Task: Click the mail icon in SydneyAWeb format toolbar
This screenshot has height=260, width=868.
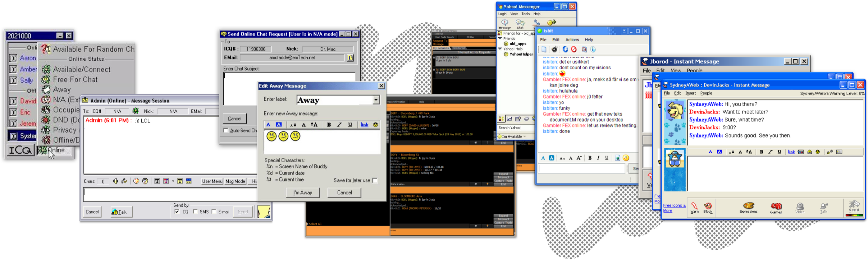Action: click(809, 152)
